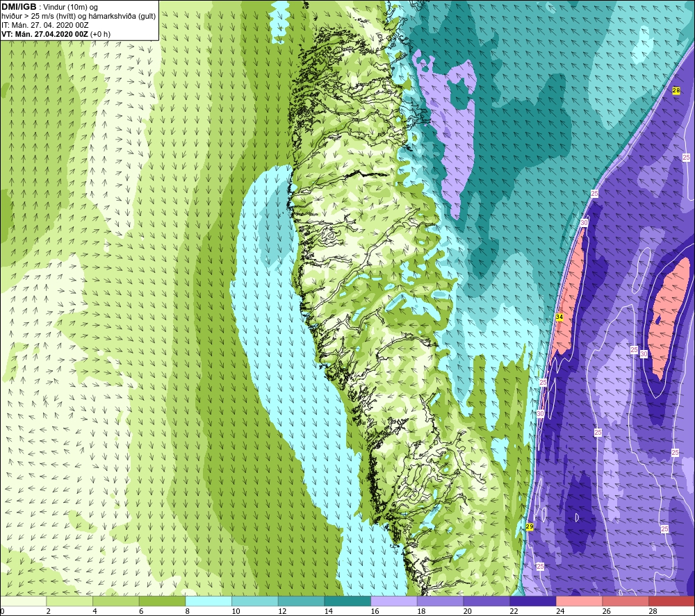695x616 pixels.
Task: Select the 22–24 m/s dark indigo legend swatch
Action: coord(533,601)
